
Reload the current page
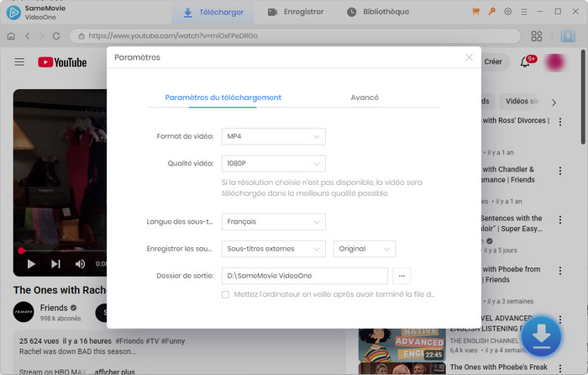tap(56, 36)
